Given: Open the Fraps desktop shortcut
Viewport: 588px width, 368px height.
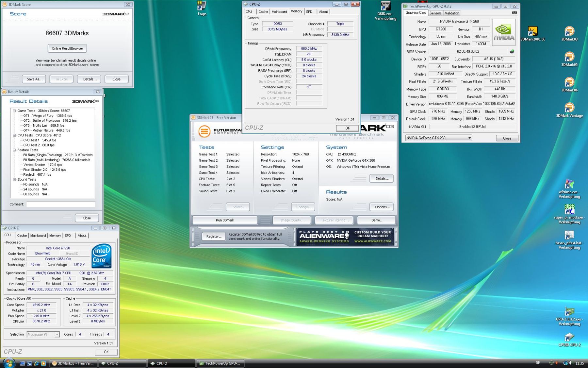Looking at the screenshot, I should (x=202, y=9).
